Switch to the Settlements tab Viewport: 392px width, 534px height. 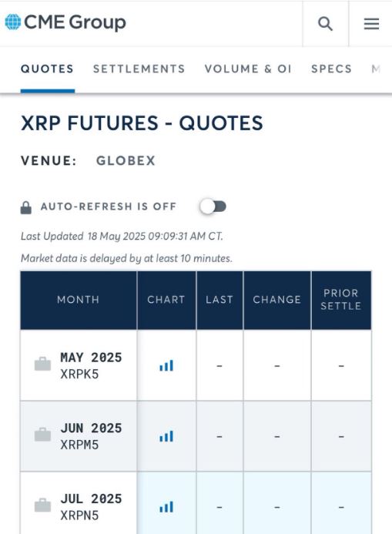pos(139,69)
